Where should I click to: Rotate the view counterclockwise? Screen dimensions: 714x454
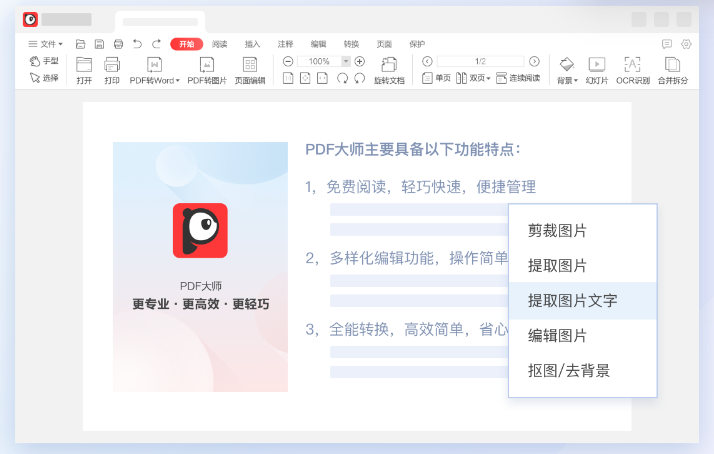pyautogui.click(x=360, y=78)
